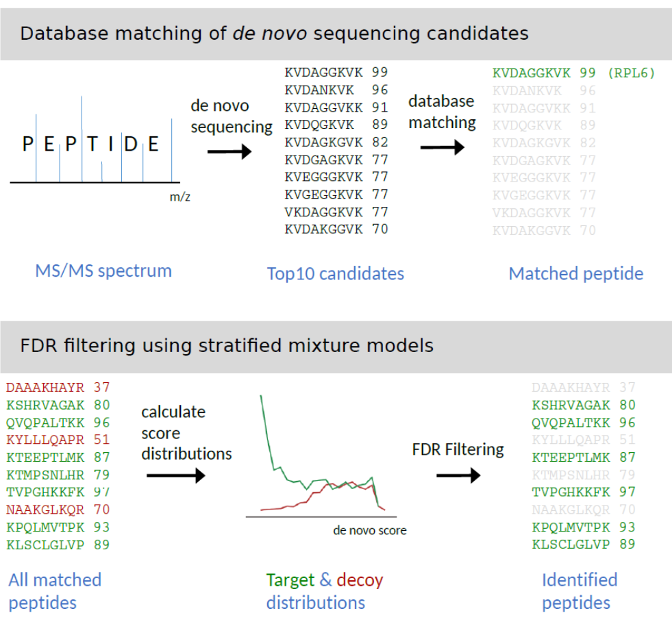Image resolution: width=672 pixels, height=624 pixels.
Task: Click the 'FDR filtering using stratified mixture models' header
Action: [227, 345]
